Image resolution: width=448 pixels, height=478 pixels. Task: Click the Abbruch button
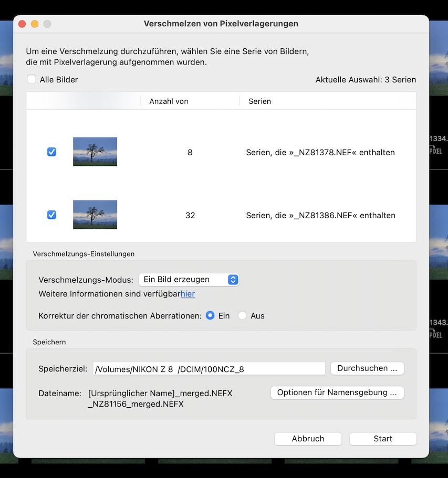[x=308, y=439]
